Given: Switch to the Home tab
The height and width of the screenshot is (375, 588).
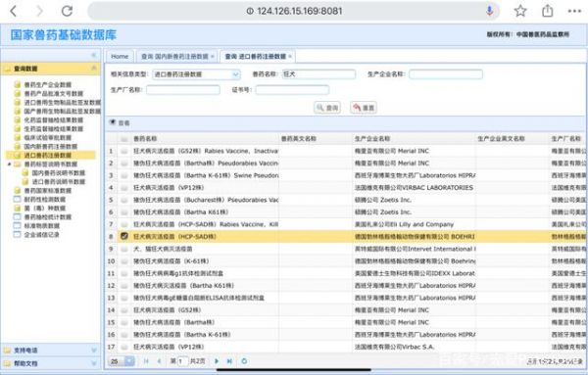Looking at the screenshot, I should click(120, 56).
